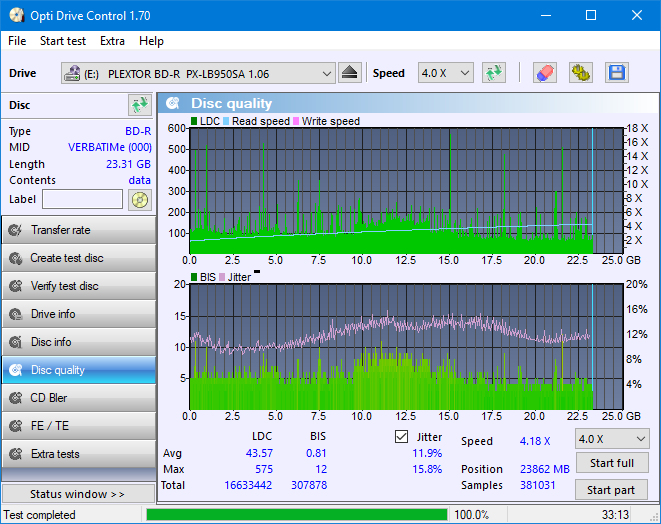Screen dimensions: 661x524
Task: Click the Transfer rate sidebar icon
Action: coord(16,230)
